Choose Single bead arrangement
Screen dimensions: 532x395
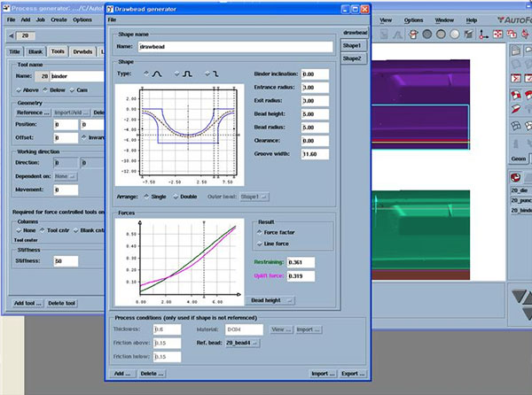(155, 197)
